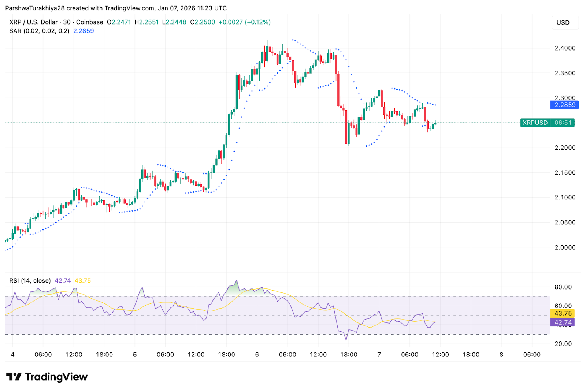Click the bold 5 date on time axis

point(135,355)
